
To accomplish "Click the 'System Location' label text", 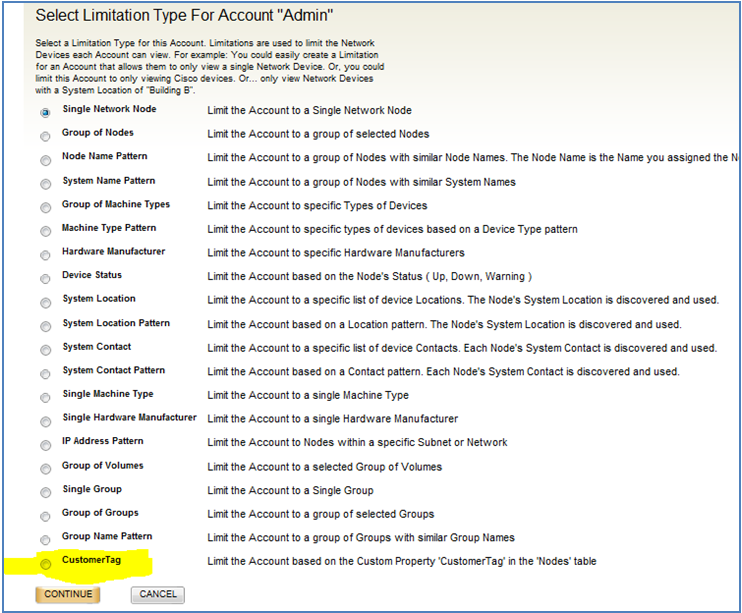I will 99,299.
